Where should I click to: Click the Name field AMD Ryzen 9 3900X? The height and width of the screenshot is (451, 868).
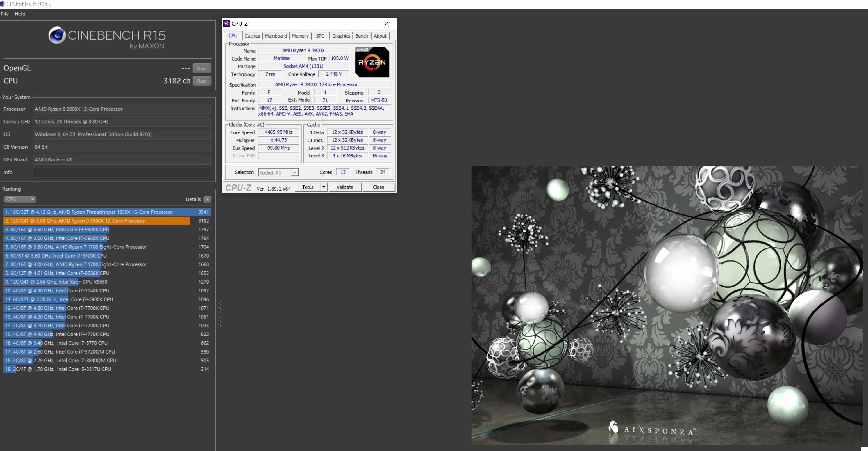[x=303, y=50]
